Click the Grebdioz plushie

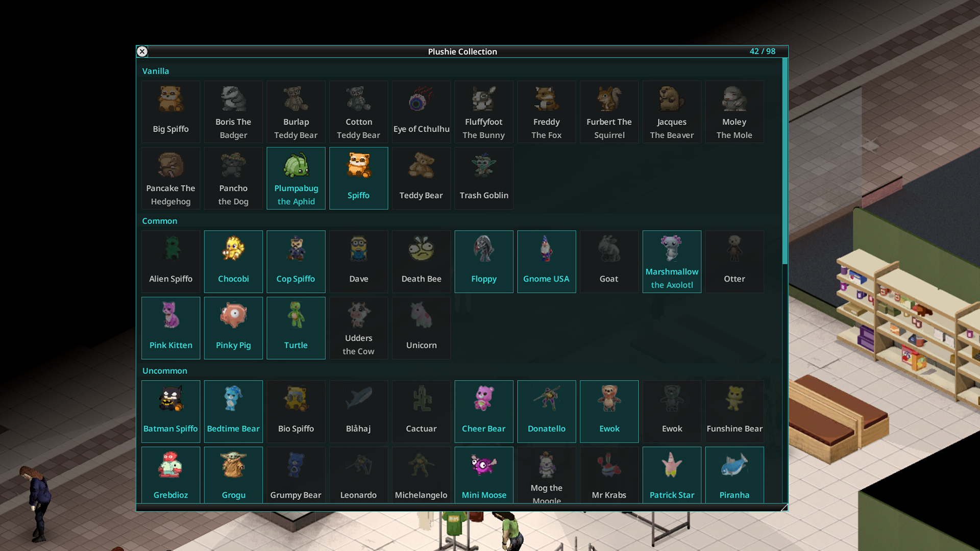click(170, 475)
